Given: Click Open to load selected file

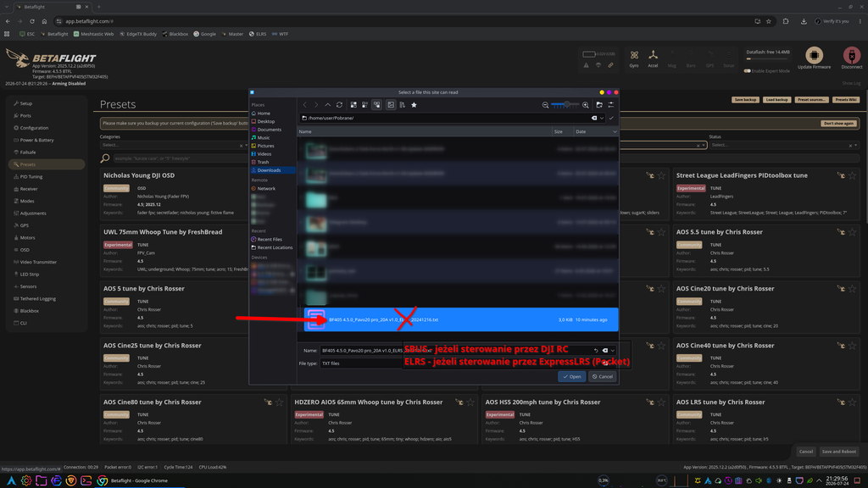Looking at the screenshot, I should pos(572,377).
